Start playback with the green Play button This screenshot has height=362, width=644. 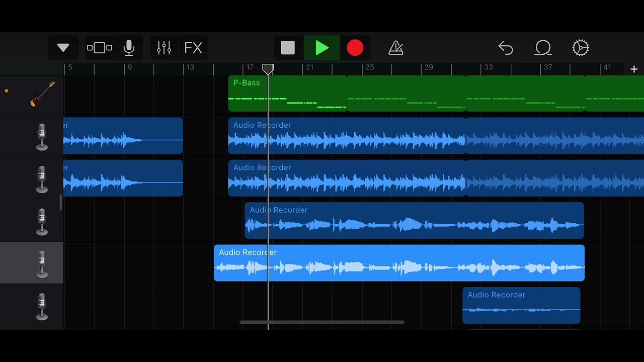pos(322,48)
